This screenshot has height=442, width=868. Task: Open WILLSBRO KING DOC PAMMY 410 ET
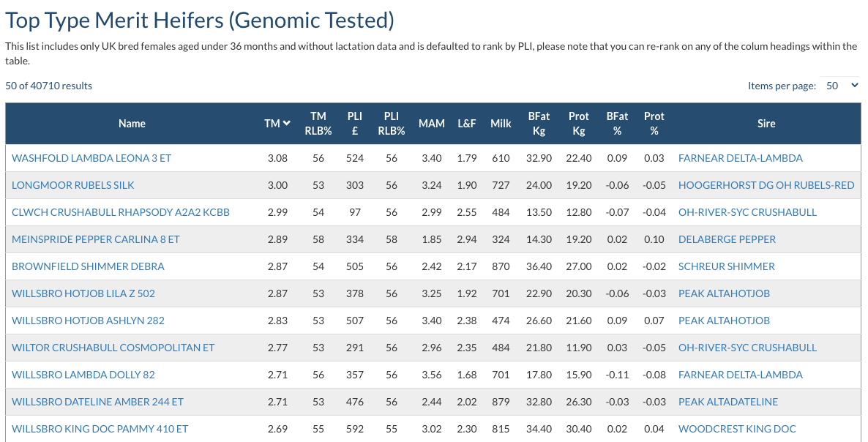100,429
